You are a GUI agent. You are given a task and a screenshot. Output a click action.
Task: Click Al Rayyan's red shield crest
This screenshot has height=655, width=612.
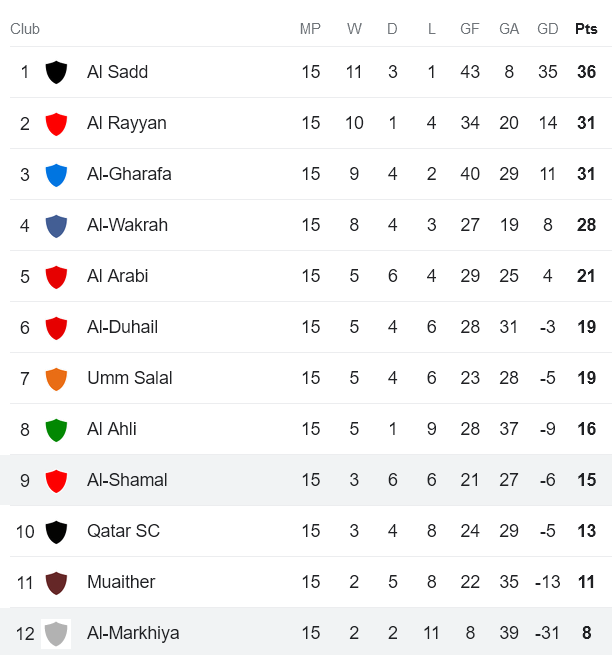pos(56,123)
